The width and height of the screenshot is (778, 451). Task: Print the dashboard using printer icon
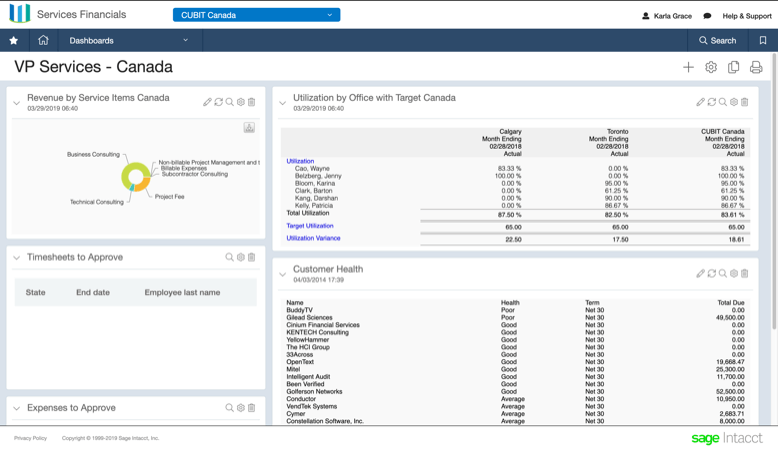(756, 68)
